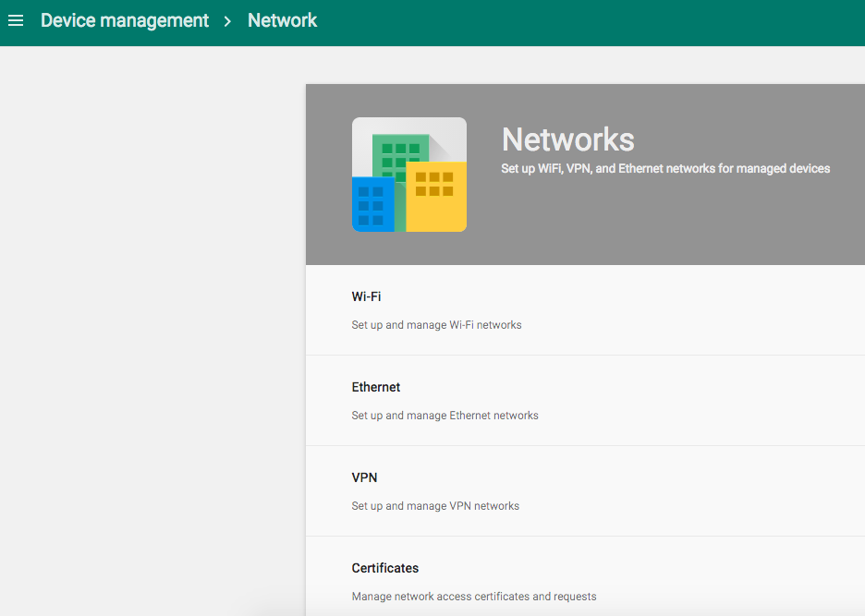Screen dimensions: 865x616
Task: Click 'Set up and manage Ethernet networks'
Action: click(x=445, y=416)
